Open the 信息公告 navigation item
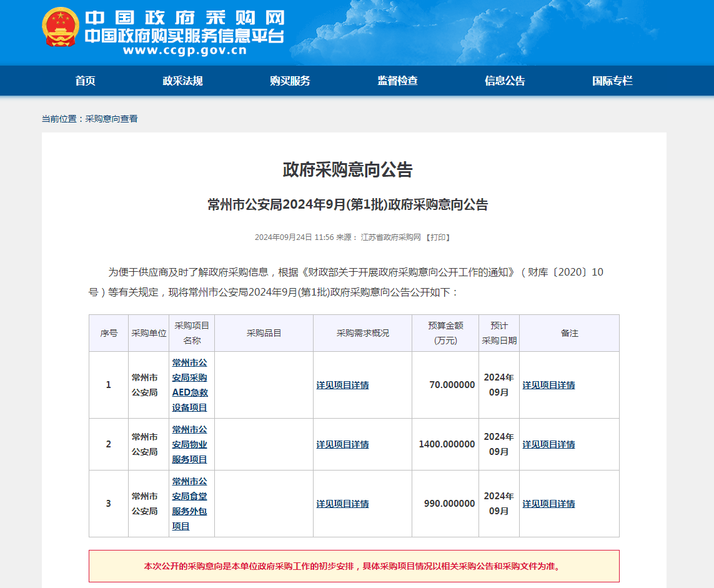The height and width of the screenshot is (588, 714). [505, 81]
